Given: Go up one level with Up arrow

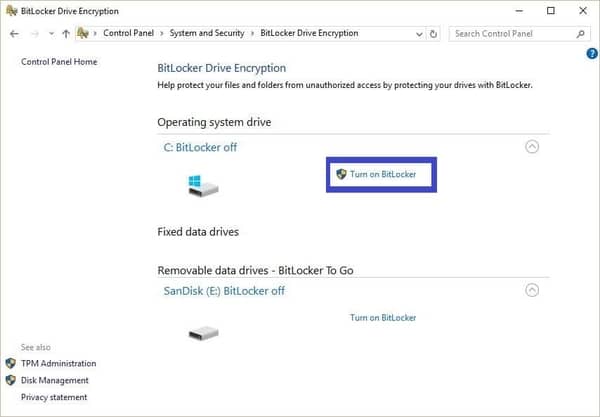Looking at the screenshot, I should pyautogui.click(x=66, y=34).
